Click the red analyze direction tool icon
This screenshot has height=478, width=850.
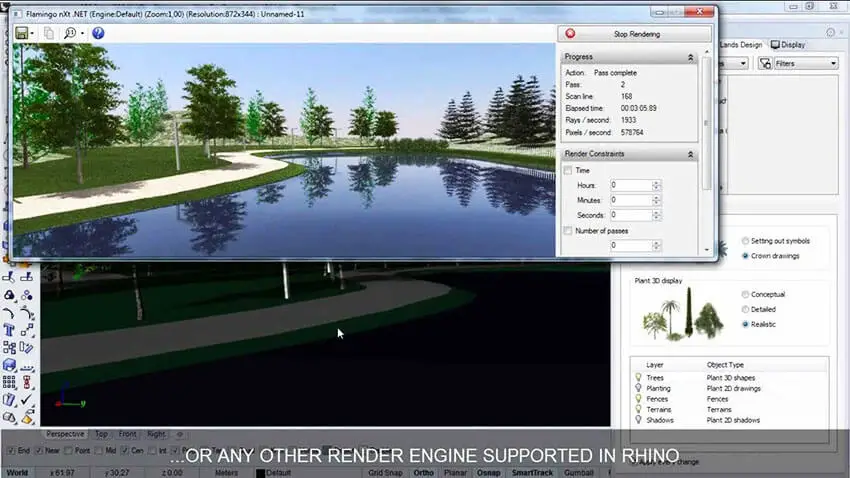click(x=27, y=383)
